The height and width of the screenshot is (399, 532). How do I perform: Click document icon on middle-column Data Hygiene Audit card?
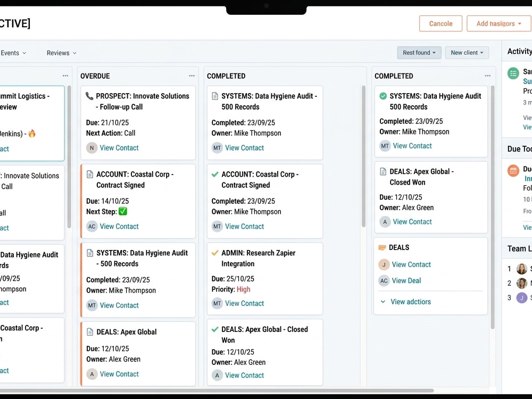coord(215,96)
